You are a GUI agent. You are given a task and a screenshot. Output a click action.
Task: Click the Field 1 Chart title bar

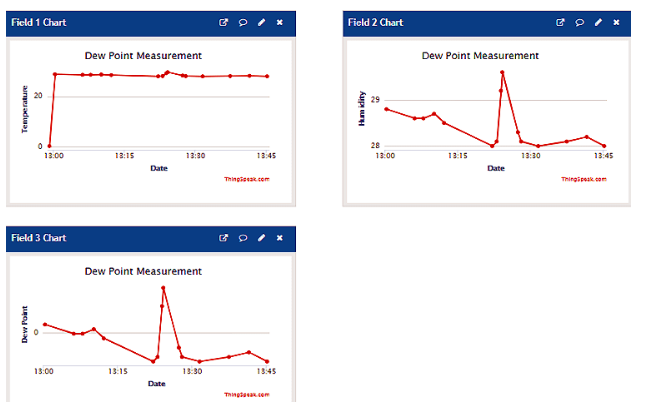(x=100, y=22)
